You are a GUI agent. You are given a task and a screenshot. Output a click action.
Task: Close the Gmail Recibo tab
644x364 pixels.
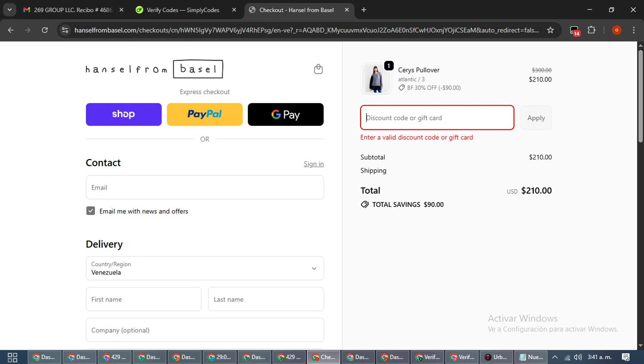point(122,10)
